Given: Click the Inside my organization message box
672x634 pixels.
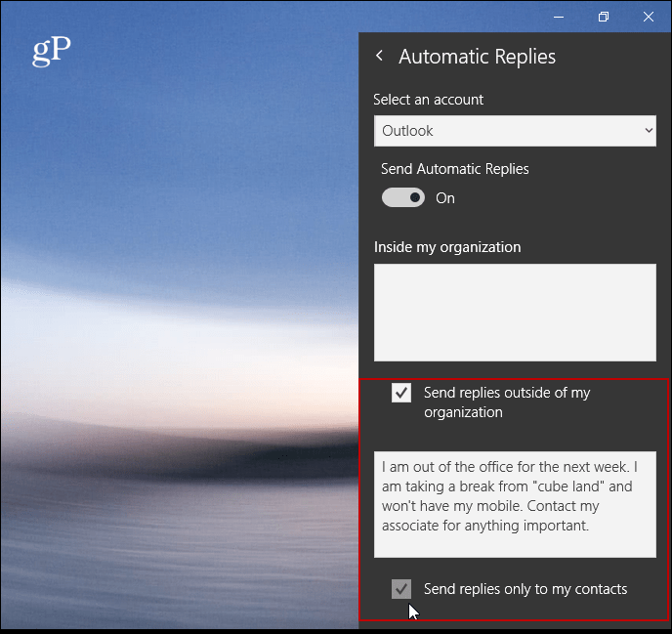Looking at the screenshot, I should click(x=515, y=313).
